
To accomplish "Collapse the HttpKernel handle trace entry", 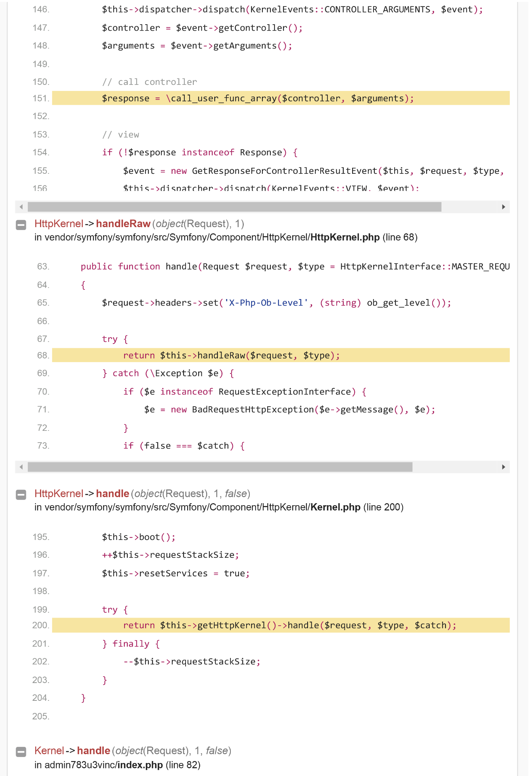I will (21, 495).
